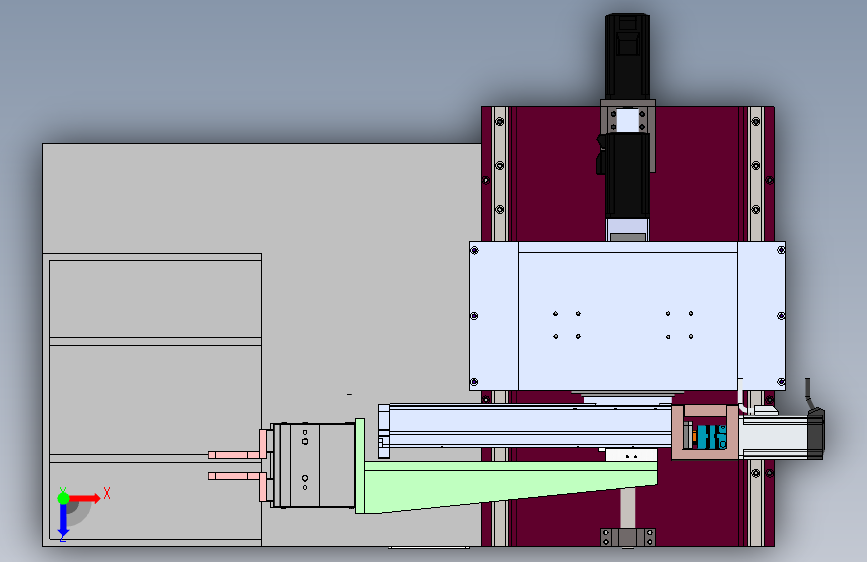Select the small white sensor block below actuator
867x562 pixels.
631,455
